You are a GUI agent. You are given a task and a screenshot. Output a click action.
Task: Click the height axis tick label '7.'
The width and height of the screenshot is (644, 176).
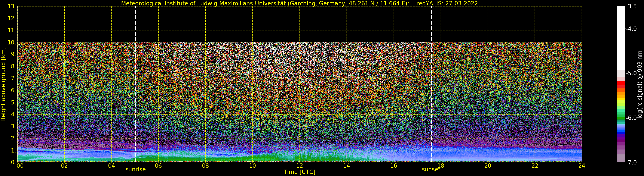13,78
